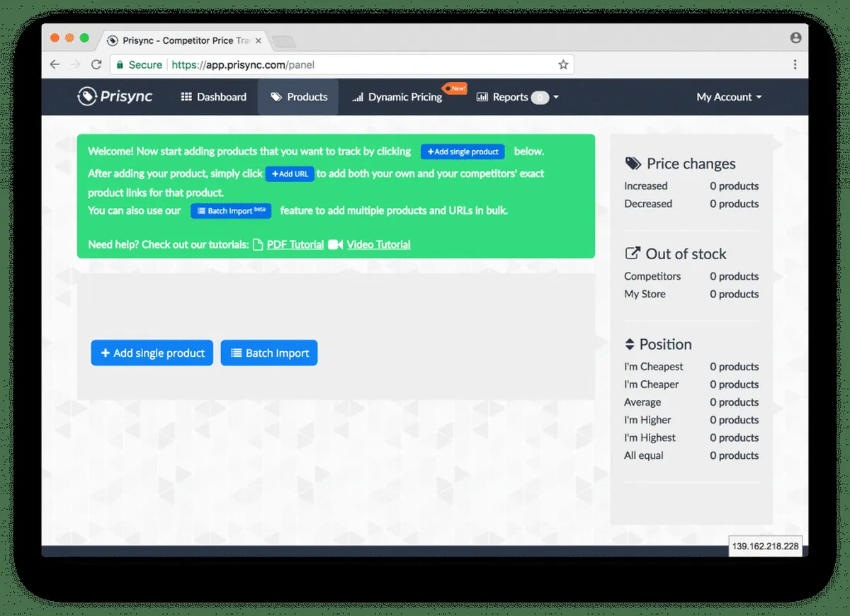This screenshot has height=616, width=850.
Task: Select My Store out of stock row
Action: (x=691, y=294)
